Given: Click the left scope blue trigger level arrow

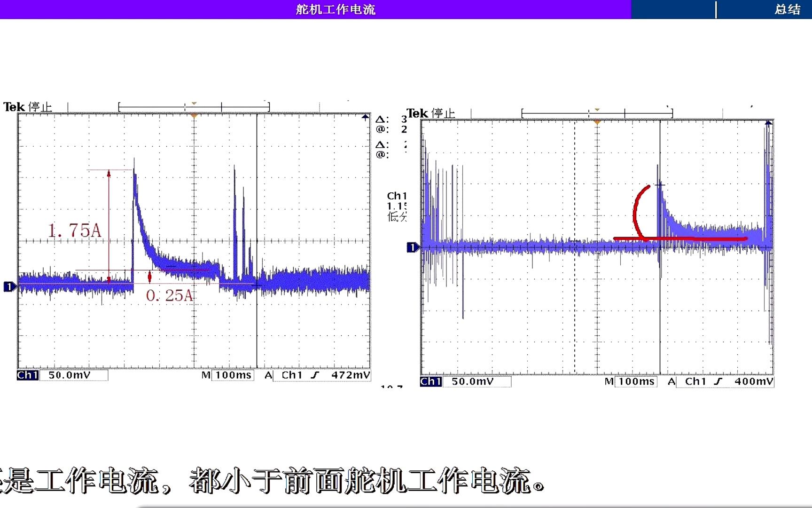Looking at the screenshot, I should (x=365, y=118).
